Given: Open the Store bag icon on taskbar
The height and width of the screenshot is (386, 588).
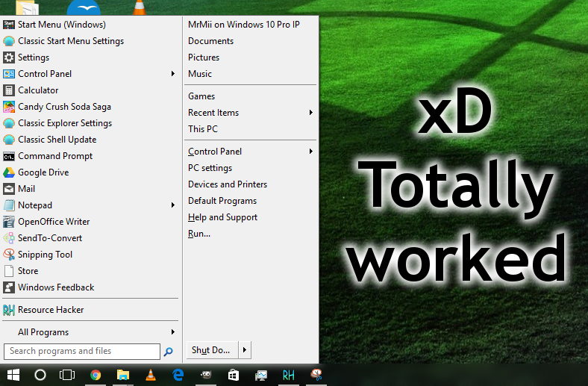Looking at the screenshot, I should pyautogui.click(x=234, y=375).
